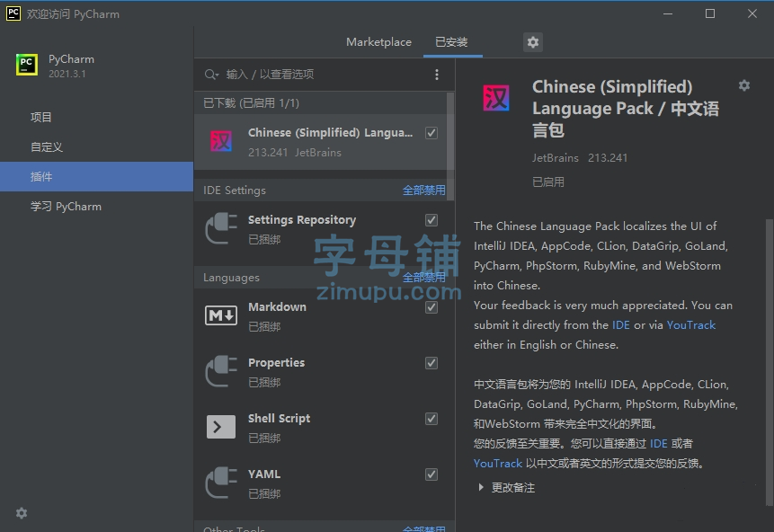
Task: Click the IDE Settings group header
Action: [235, 191]
